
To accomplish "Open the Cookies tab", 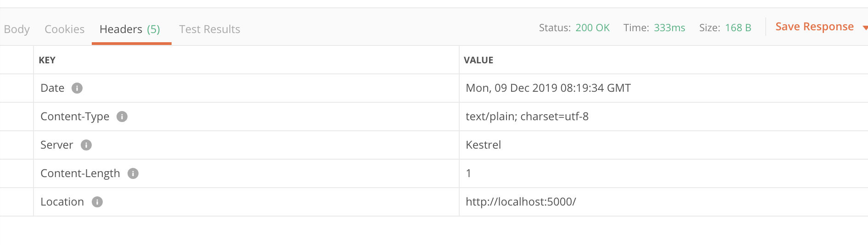I will [x=65, y=29].
